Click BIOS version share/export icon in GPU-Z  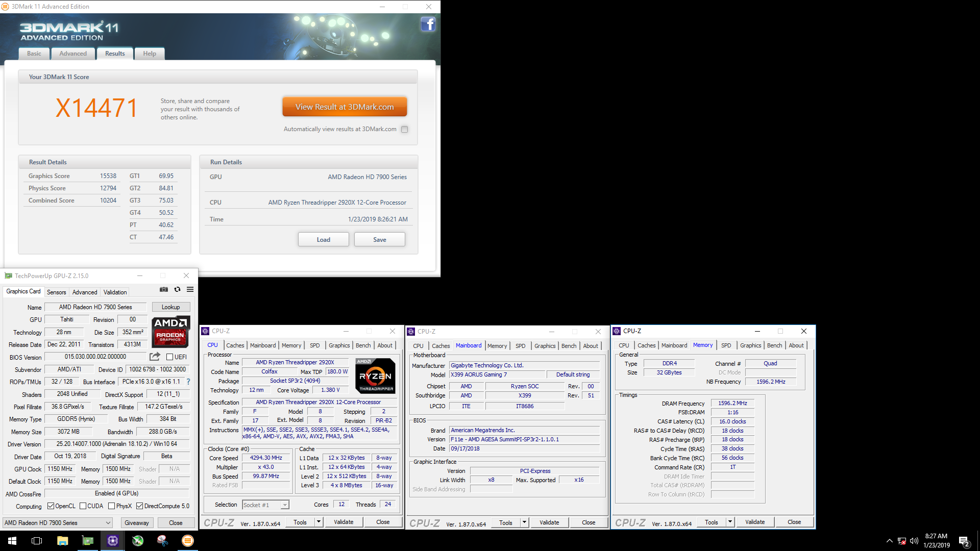pos(155,356)
